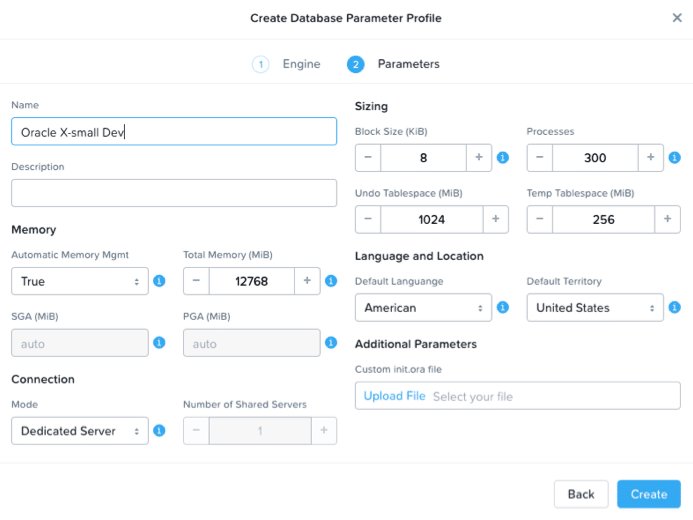
Task: Click into the Description input field
Action: [x=174, y=193]
